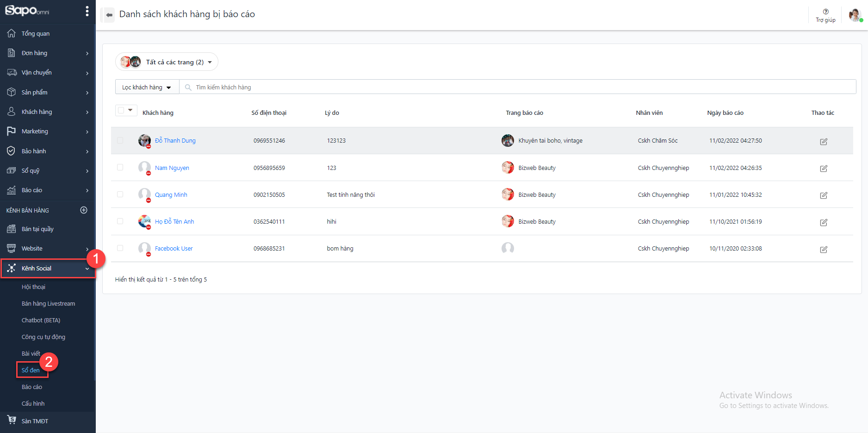Click the back arrow beside page title
Screen dimensions: 868x433
(x=109, y=15)
